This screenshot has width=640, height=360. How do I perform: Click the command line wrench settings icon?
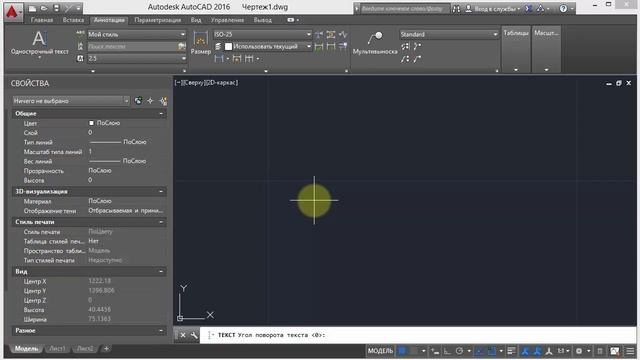point(194,335)
